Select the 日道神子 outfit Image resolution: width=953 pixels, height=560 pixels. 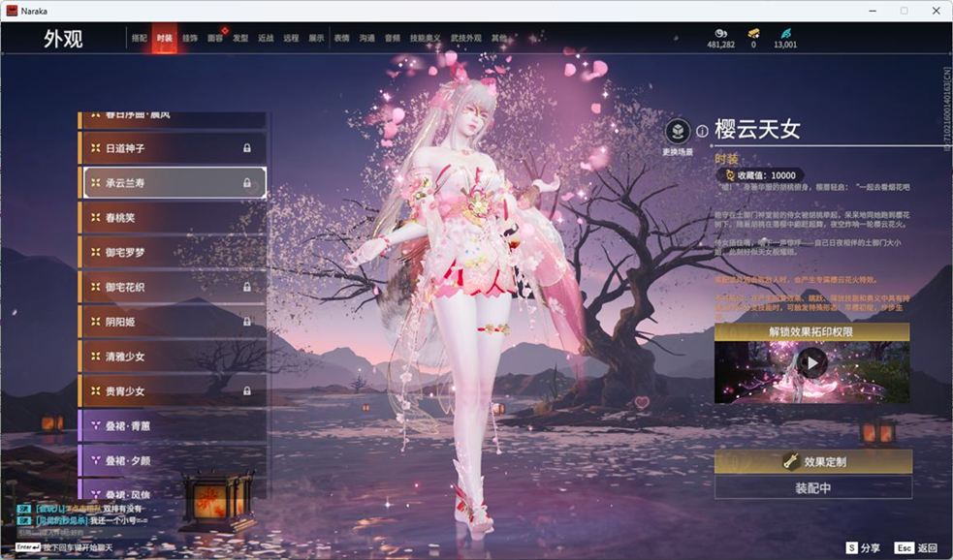[174, 148]
